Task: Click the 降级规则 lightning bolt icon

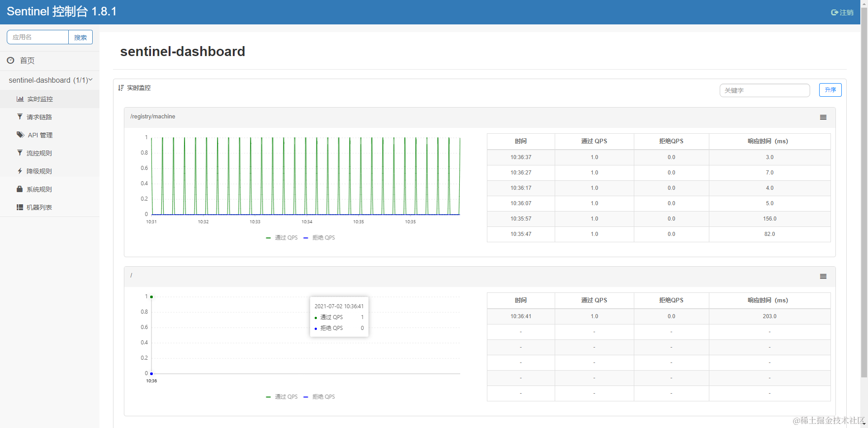Action: (x=20, y=171)
